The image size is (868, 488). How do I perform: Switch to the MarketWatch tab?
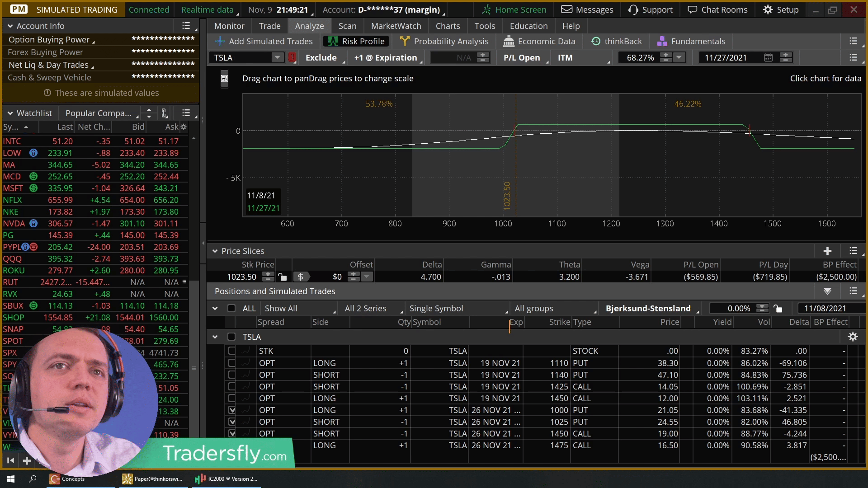coord(396,26)
